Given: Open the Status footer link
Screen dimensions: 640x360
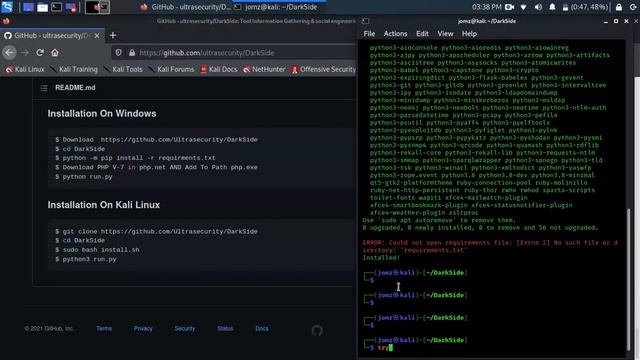Looking at the screenshot, I should pos(225,329).
